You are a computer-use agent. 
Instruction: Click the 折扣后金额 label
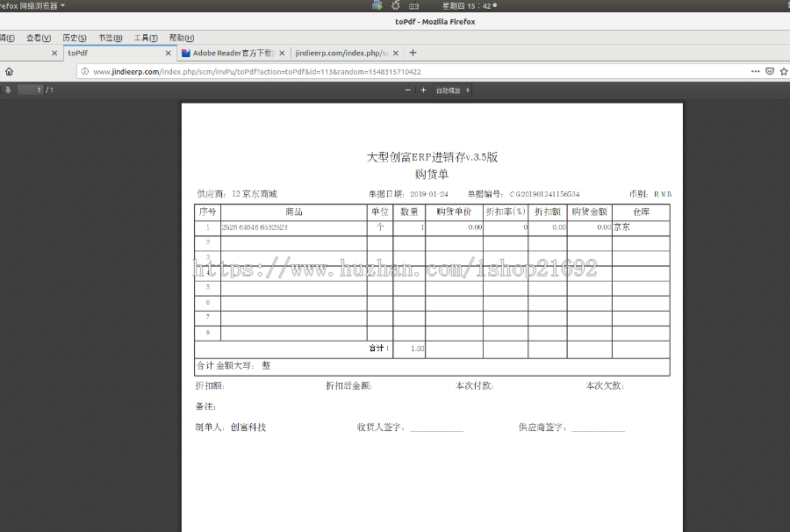[x=348, y=386]
